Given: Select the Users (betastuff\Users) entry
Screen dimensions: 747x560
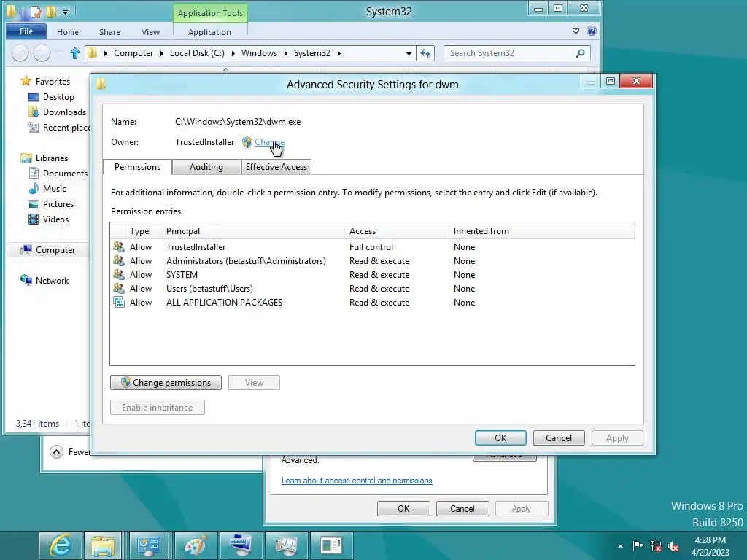Looking at the screenshot, I should point(372,288).
